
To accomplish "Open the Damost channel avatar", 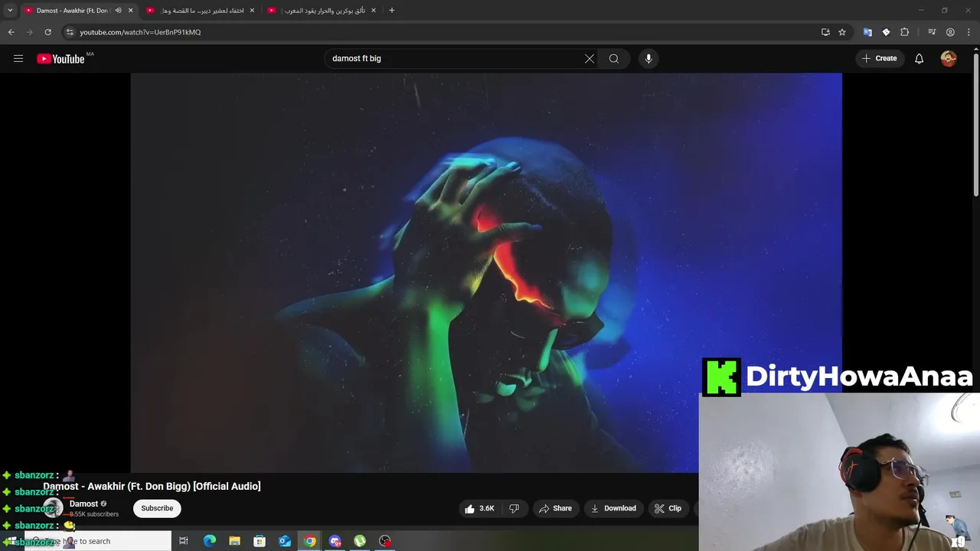I will tap(53, 508).
